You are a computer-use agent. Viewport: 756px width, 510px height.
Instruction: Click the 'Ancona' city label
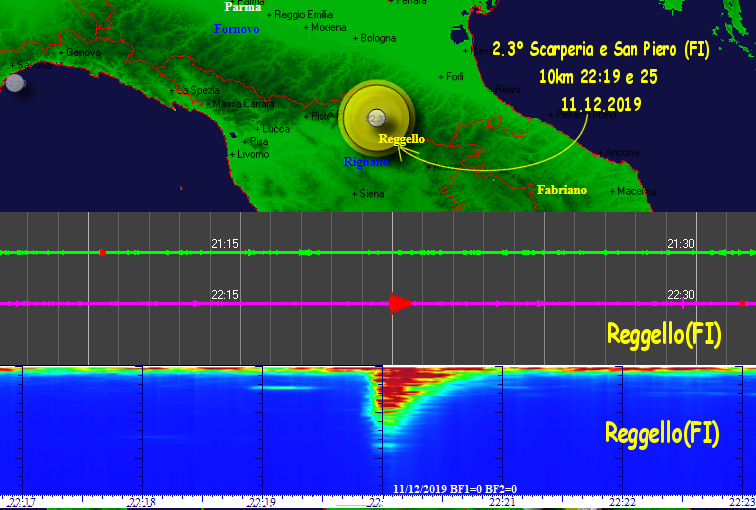click(622, 152)
